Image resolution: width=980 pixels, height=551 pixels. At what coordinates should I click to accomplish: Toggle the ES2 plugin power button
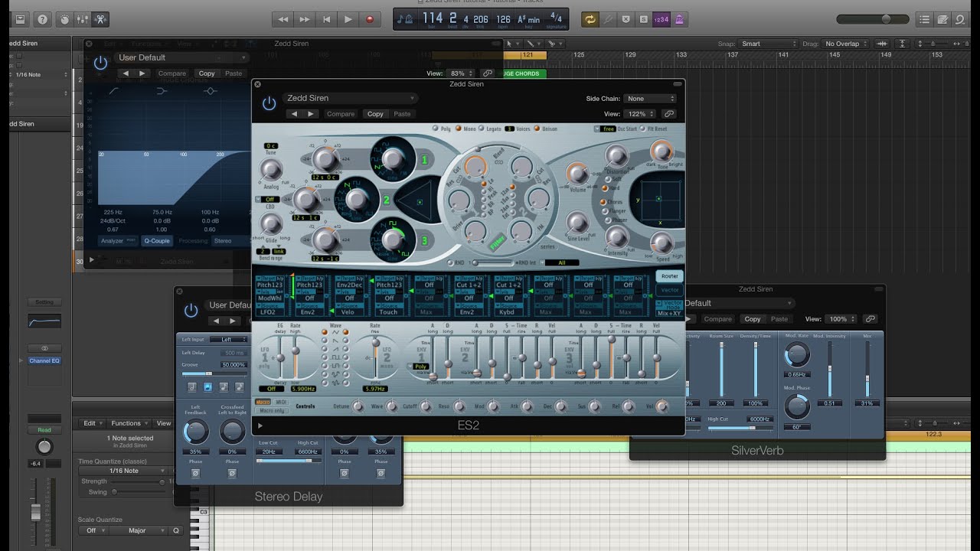(x=269, y=103)
